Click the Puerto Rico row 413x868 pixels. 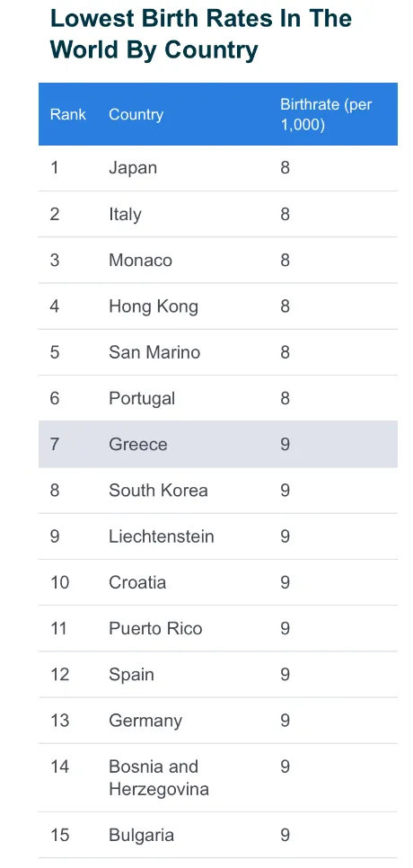[218, 628]
